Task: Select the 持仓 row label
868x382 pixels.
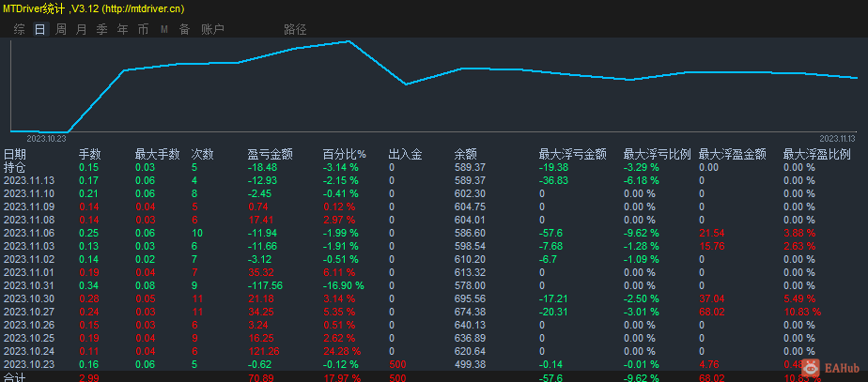Action: coord(14,167)
